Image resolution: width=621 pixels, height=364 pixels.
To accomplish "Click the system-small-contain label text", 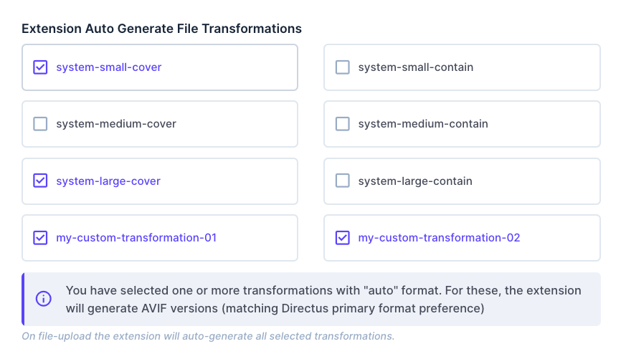I will tap(416, 67).
